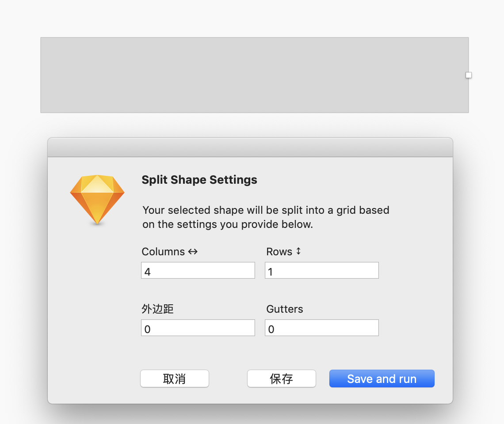
Task: Click the 外边距 label text
Action: tap(157, 309)
